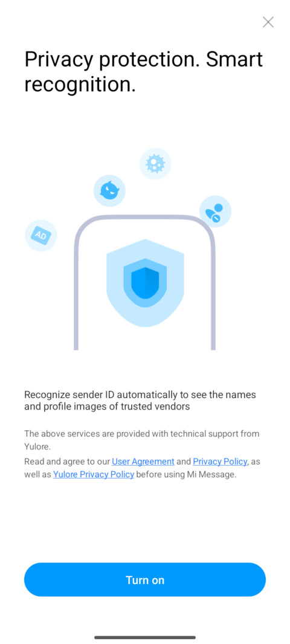Tap the Turn on button
Screen dimensions: 290x644
(x=145, y=579)
